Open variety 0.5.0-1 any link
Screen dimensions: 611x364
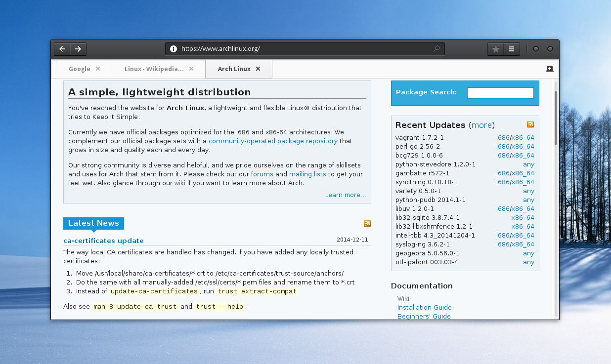(x=528, y=191)
